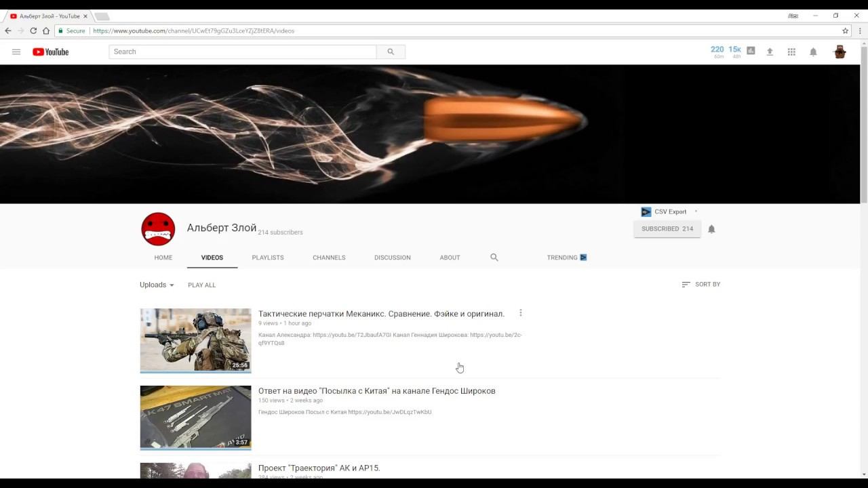Screen dimensions: 868x488
Task: Open the About tab
Action: point(450,258)
